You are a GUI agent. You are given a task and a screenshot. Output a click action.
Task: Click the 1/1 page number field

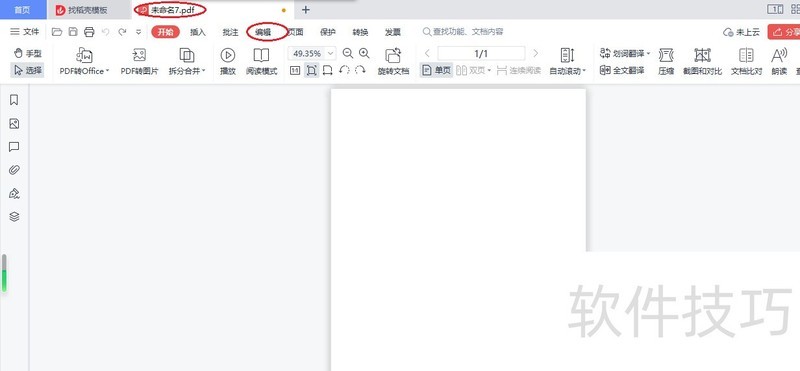coord(481,54)
